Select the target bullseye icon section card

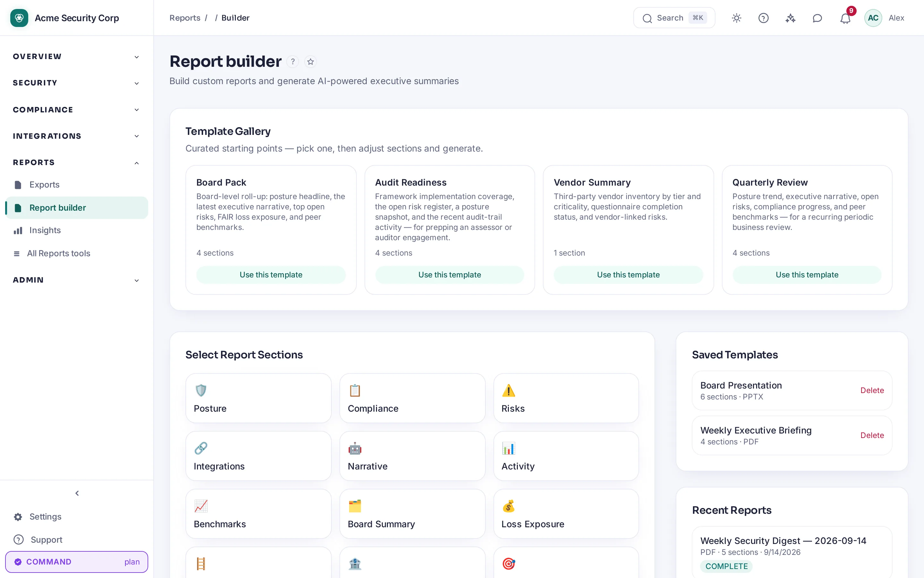click(x=566, y=563)
